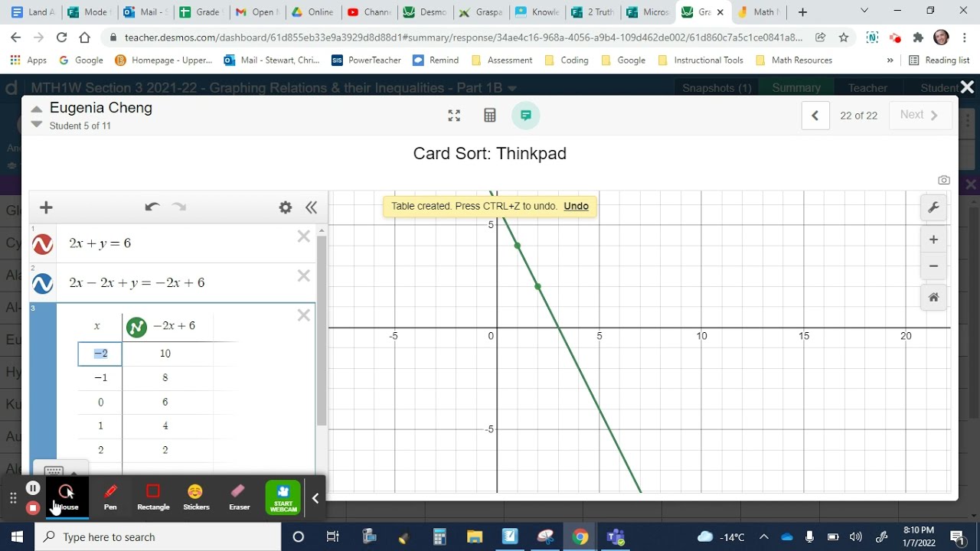Click the Add Item plus button
The image size is (980, 551).
coord(46,207)
